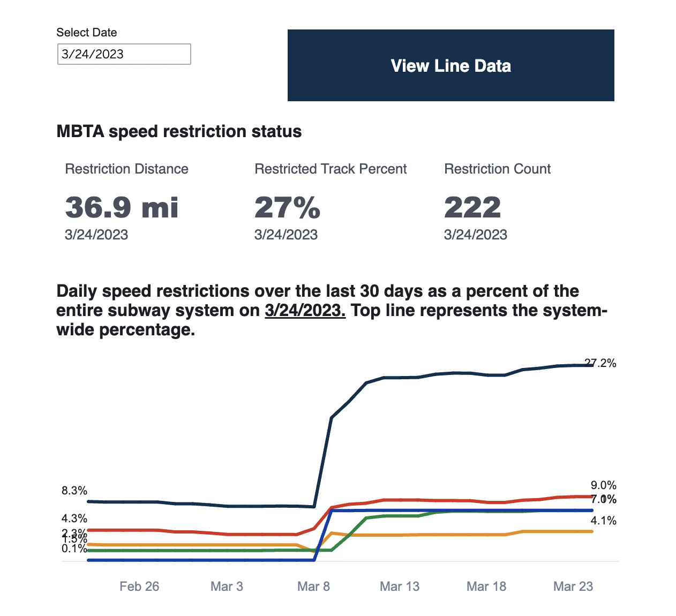Select the Mar 23 label on the x-axis
This screenshot has height=616, width=676.
tap(573, 586)
